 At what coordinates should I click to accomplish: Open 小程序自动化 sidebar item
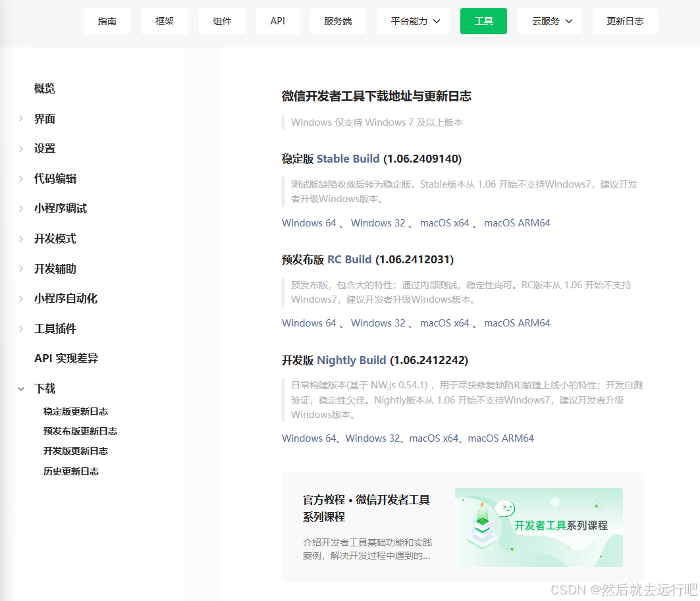point(66,298)
